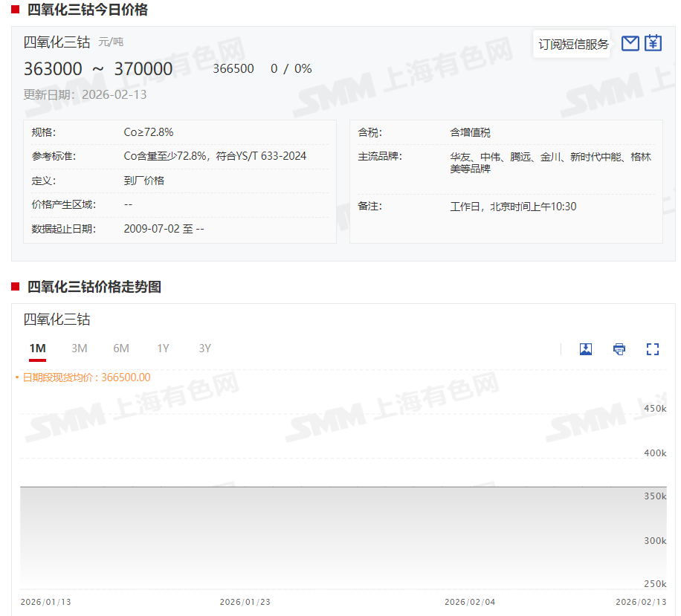Open the yen calendar price icon

[653, 44]
